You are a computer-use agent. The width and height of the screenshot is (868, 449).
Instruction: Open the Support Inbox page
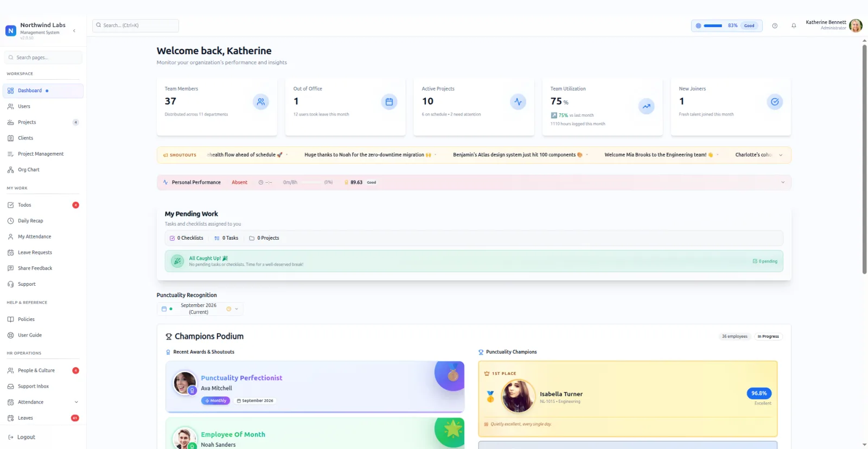click(x=43, y=387)
